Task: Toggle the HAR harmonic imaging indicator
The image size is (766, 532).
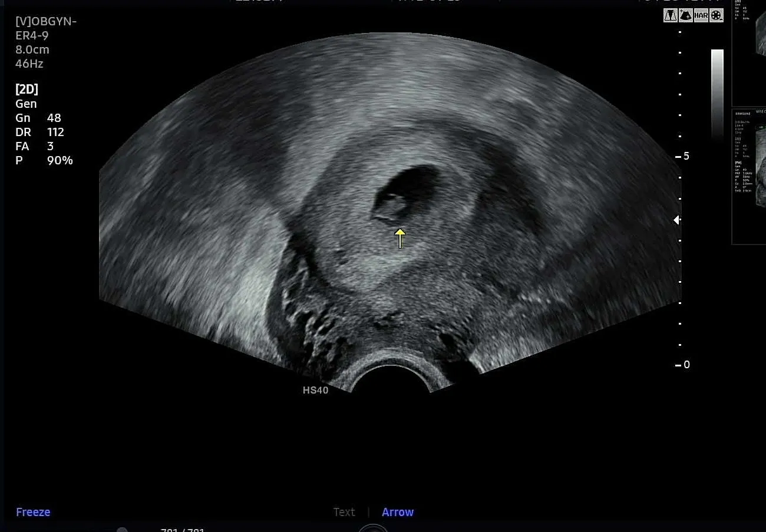Action: tap(701, 16)
